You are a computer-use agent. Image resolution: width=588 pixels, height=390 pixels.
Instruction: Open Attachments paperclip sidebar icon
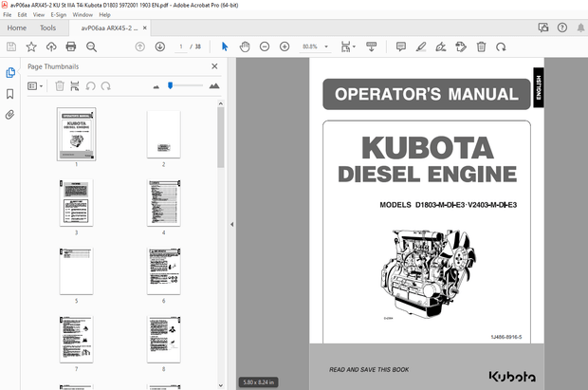10,115
